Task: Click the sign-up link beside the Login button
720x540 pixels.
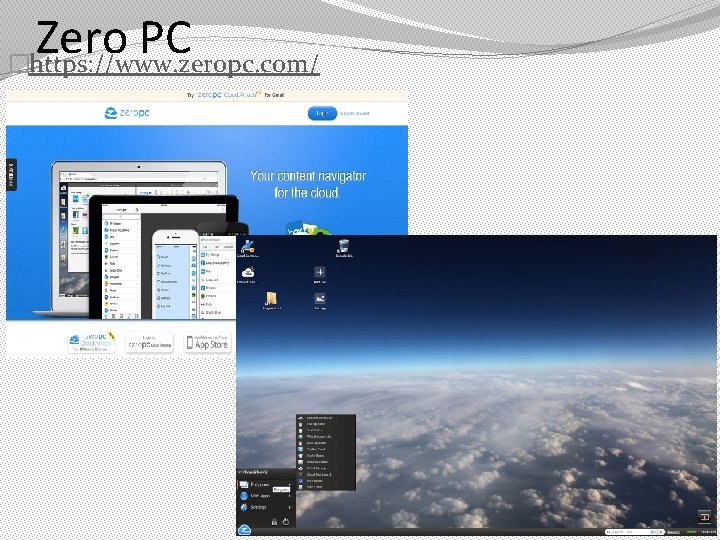Action: tap(354, 113)
